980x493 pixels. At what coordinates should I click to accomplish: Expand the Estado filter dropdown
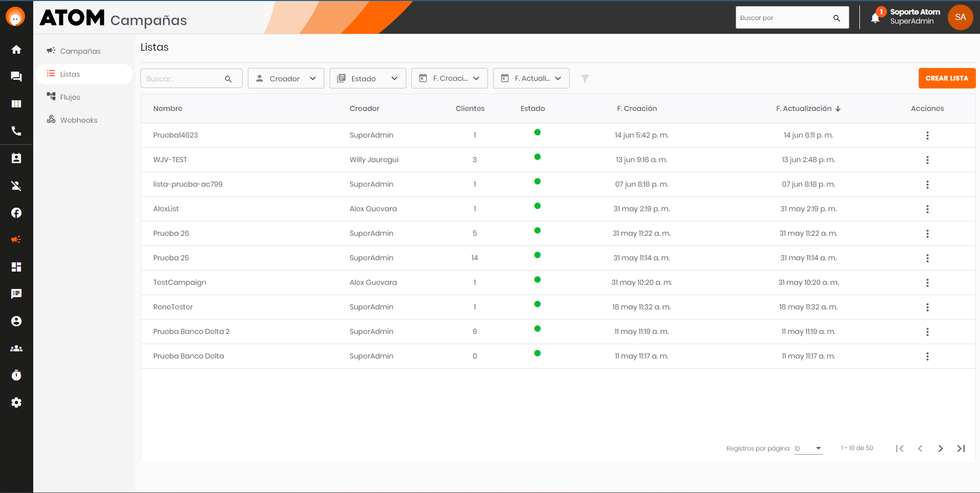coord(368,78)
